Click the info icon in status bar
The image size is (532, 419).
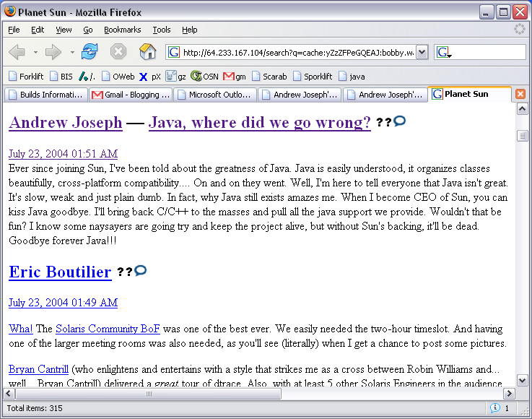(x=495, y=407)
